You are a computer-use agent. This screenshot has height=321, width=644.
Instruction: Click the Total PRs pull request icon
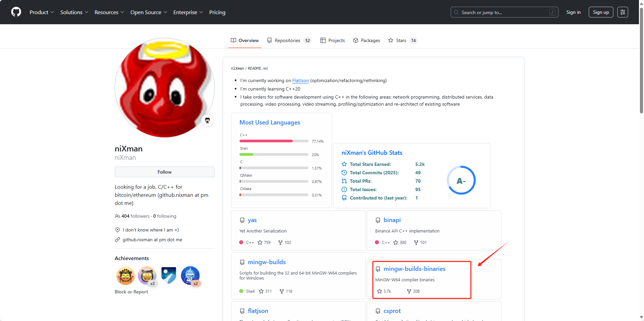pos(344,181)
